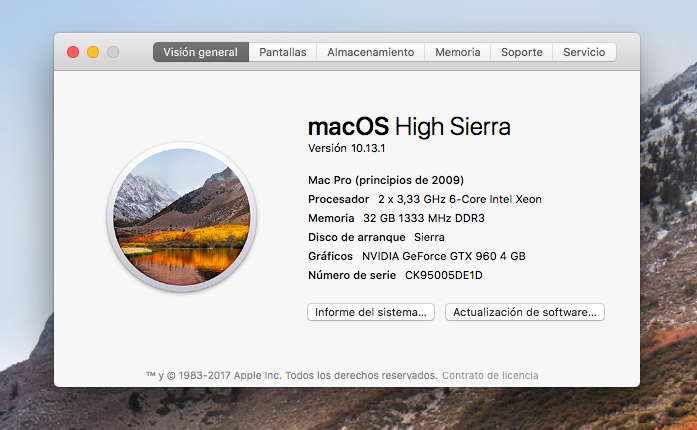Viewport: 697px width, 430px height.
Task: Click the High Sierra round logo image
Action: [x=182, y=217]
